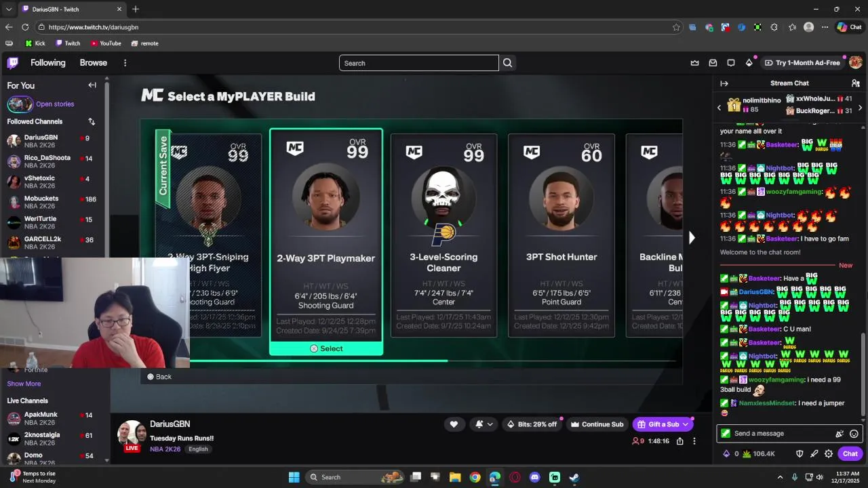
Task: Open the emote picker in chat
Action: pyautogui.click(x=854, y=434)
